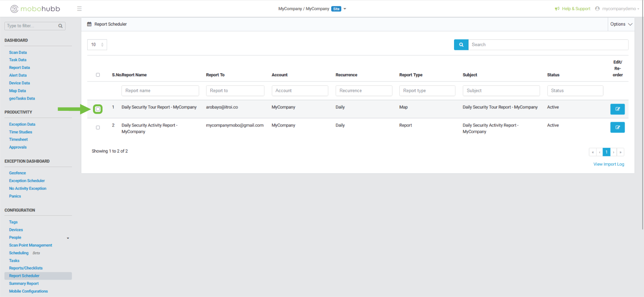The height and width of the screenshot is (297, 644).
Task: Click the blue search magnifier button
Action: [x=461, y=45]
